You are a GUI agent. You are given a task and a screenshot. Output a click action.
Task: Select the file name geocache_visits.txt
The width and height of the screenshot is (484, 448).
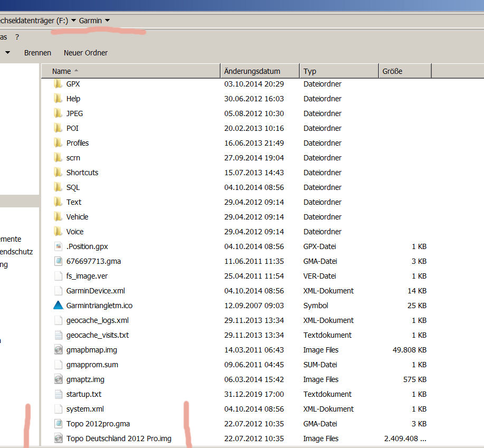coord(98,335)
